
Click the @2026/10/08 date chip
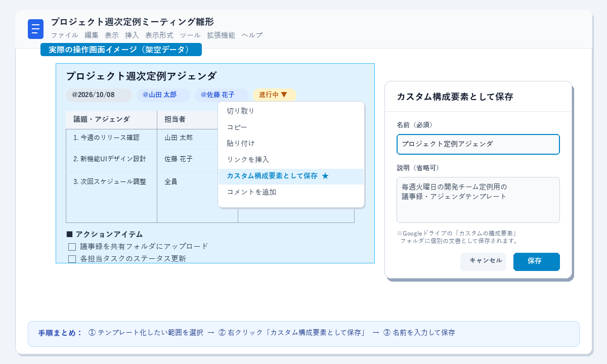point(99,95)
